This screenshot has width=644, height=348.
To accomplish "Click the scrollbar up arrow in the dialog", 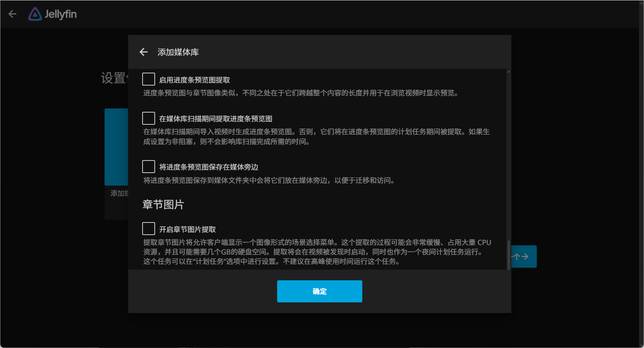I will (x=509, y=72).
